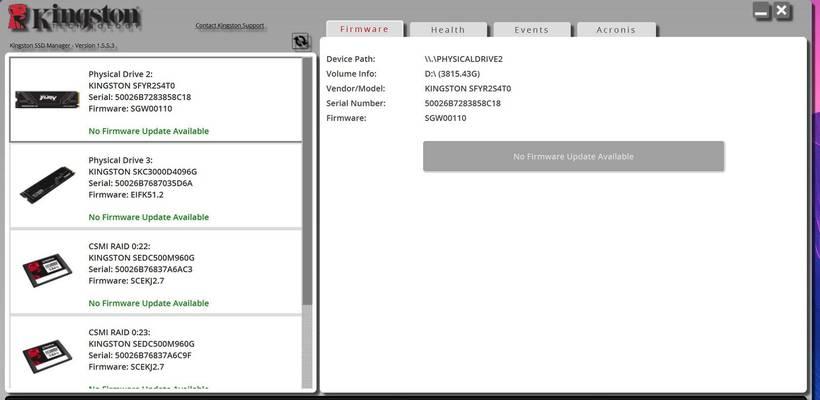Open the Contact Kingston Support link
This screenshot has width=820, height=400.
pos(230,25)
